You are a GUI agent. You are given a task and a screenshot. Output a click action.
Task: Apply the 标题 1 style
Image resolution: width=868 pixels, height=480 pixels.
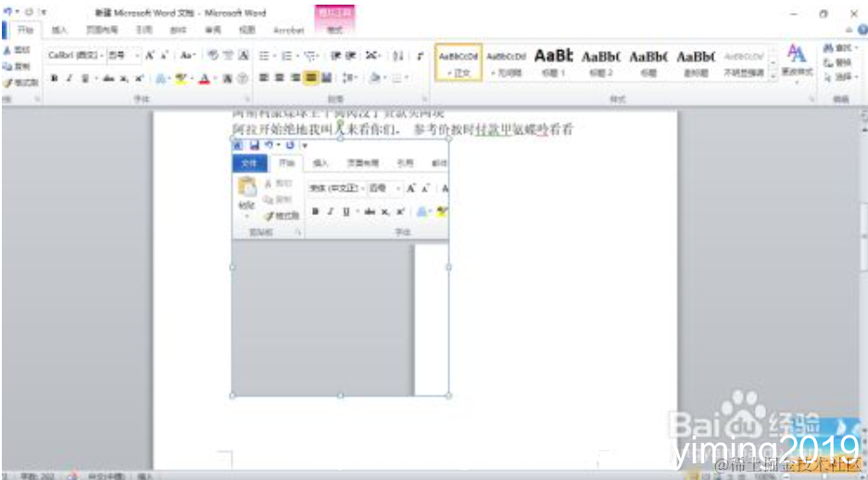coord(553,62)
